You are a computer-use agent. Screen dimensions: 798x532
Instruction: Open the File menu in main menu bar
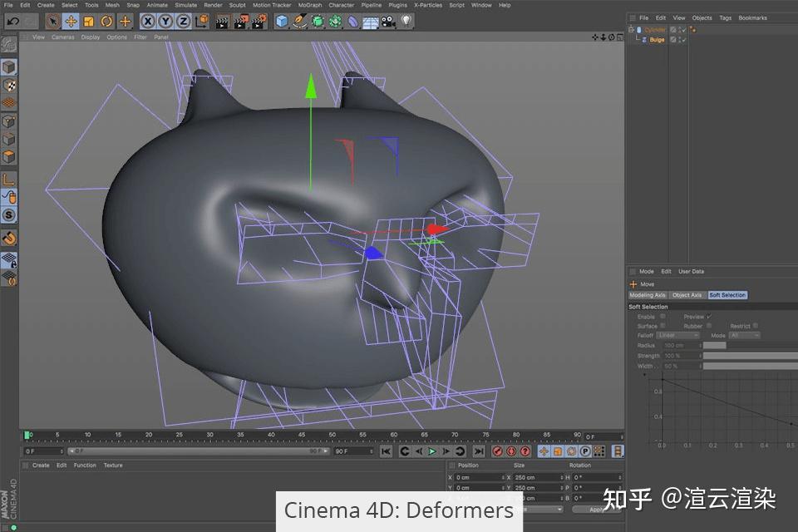tap(8, 5)
